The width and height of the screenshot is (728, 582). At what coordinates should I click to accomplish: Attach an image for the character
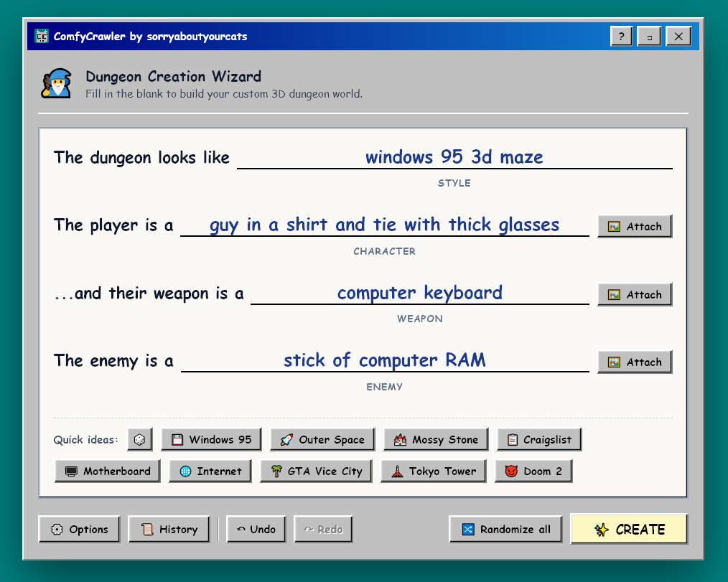635,227
